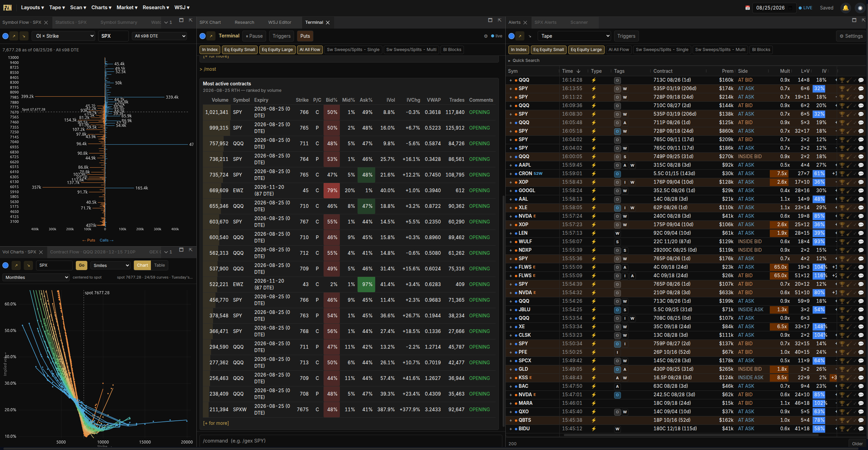Open the notifications bell icon
This screenshot has height=450, width=868.
point(846,8)
